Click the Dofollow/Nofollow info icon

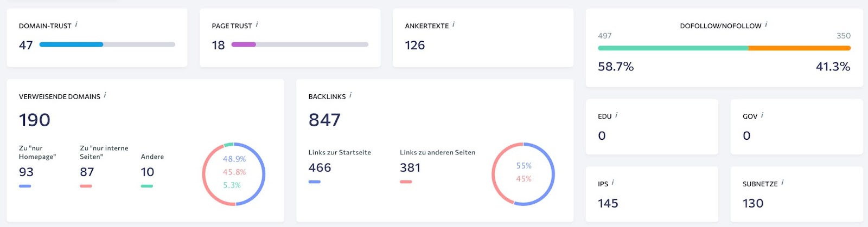[766, 24]
